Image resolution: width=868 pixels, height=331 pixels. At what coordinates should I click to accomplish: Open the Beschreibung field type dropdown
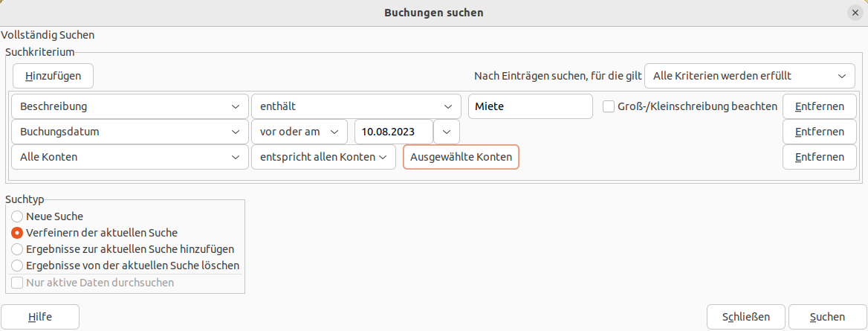click(x=130, y=106)
